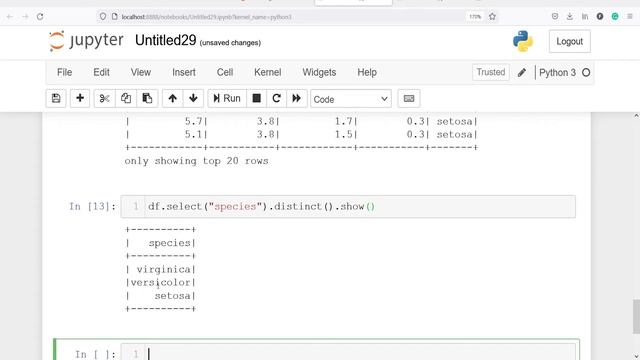
Task: Open the Kernel menu
Action: click(x=268, y=73)
